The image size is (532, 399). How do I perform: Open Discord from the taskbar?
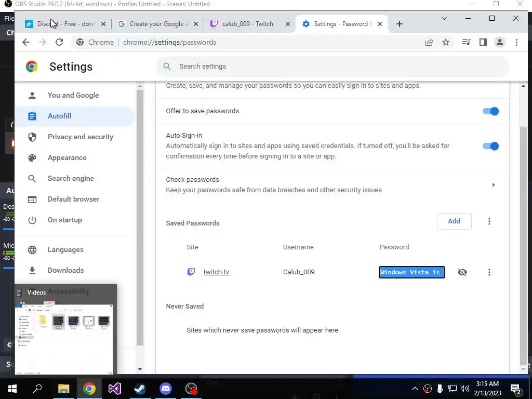pos(166,389)
